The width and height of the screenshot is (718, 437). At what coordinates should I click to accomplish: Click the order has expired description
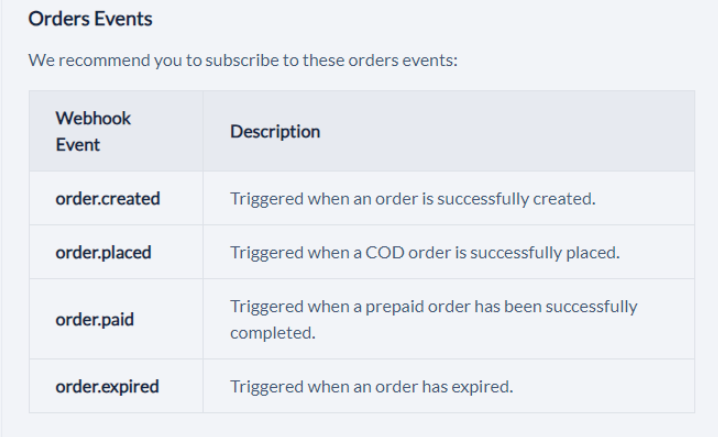(x=371, y=387)
